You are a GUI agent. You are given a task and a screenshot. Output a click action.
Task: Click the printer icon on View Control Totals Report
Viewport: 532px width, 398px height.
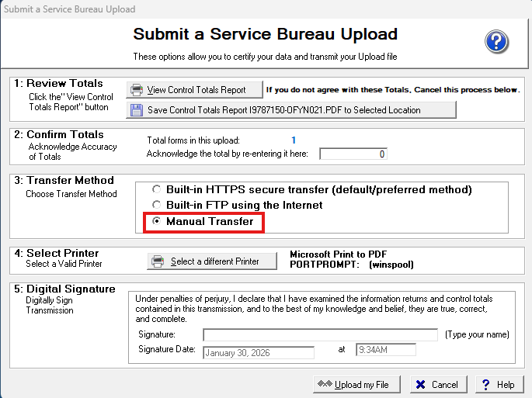tap(137, 90)
